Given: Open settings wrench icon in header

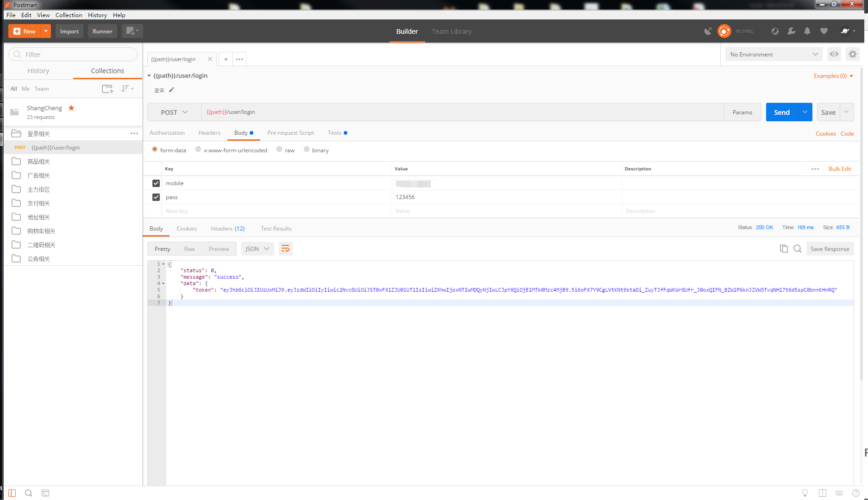Looking at the screenshot, I should click(x=792, y=31).
